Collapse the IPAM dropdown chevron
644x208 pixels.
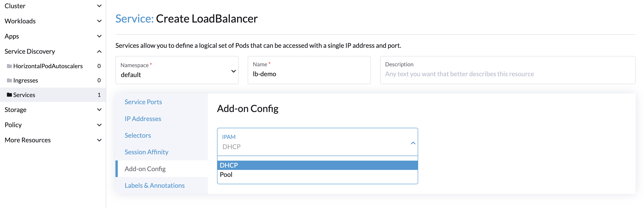413,143
